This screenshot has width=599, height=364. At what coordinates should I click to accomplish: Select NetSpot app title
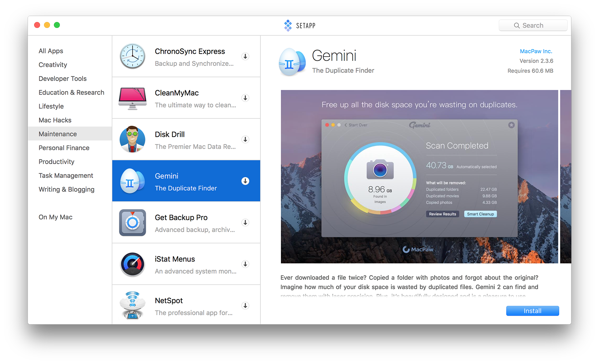click(169, 301)
